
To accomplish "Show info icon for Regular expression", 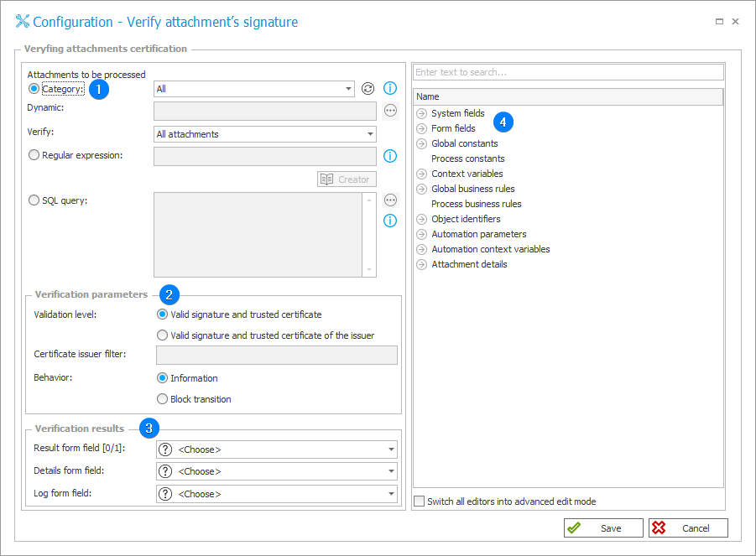I will [390, 156].
